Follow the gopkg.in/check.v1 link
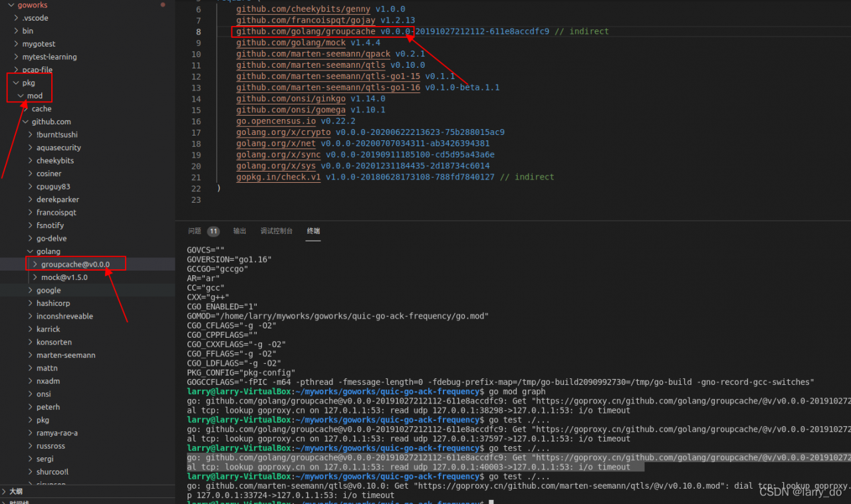Screen dimensions: 851x504 (x=278, y=178)
